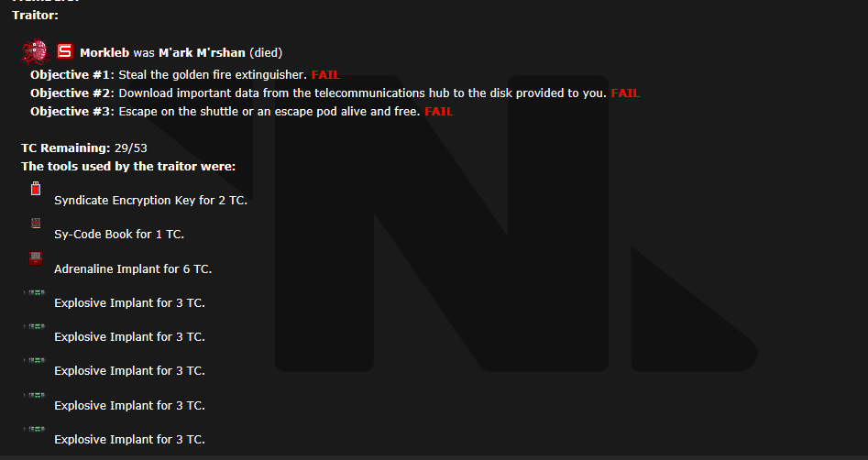Click the Traitor: section heading

coord(36,16)
